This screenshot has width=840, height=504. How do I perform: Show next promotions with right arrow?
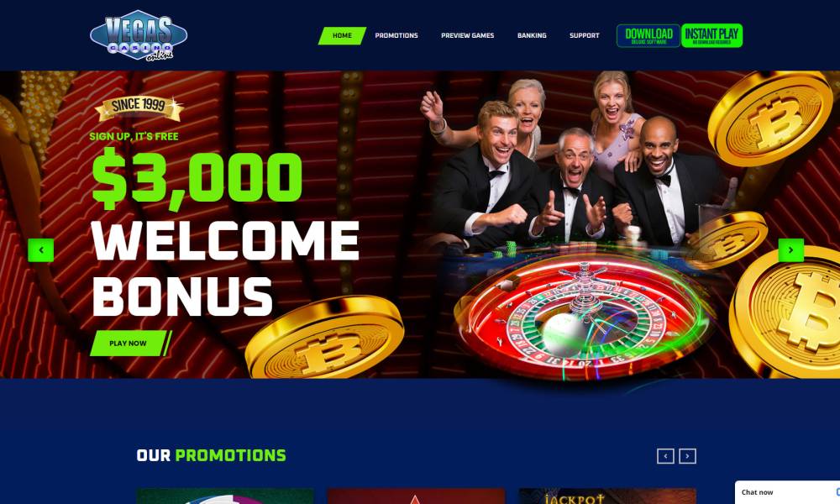coord(687,456)
